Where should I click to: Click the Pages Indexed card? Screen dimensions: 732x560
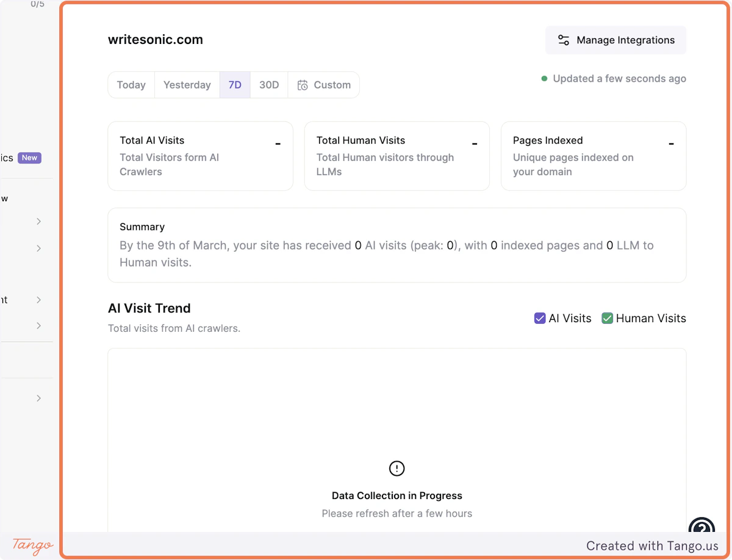click(594, 156)
